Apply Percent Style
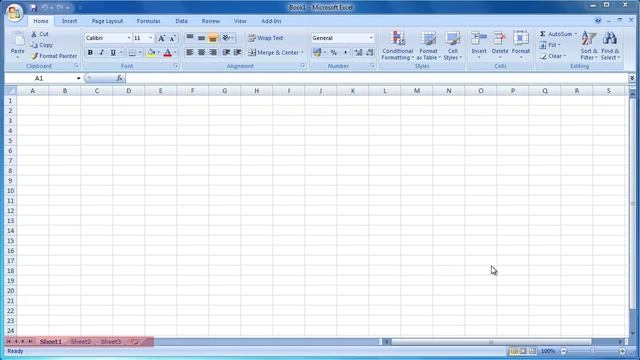Viewport: 640px width, 360px height. pyautogui.click(x=333, y=53)
